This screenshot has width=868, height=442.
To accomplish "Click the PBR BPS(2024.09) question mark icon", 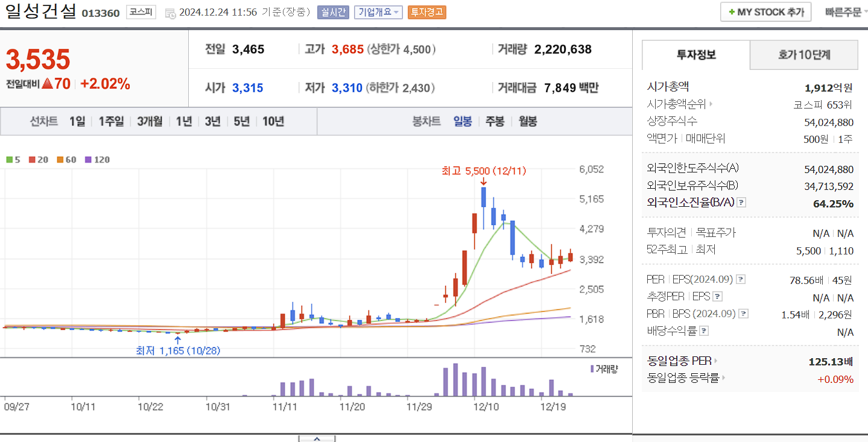I will click(743, 314).
